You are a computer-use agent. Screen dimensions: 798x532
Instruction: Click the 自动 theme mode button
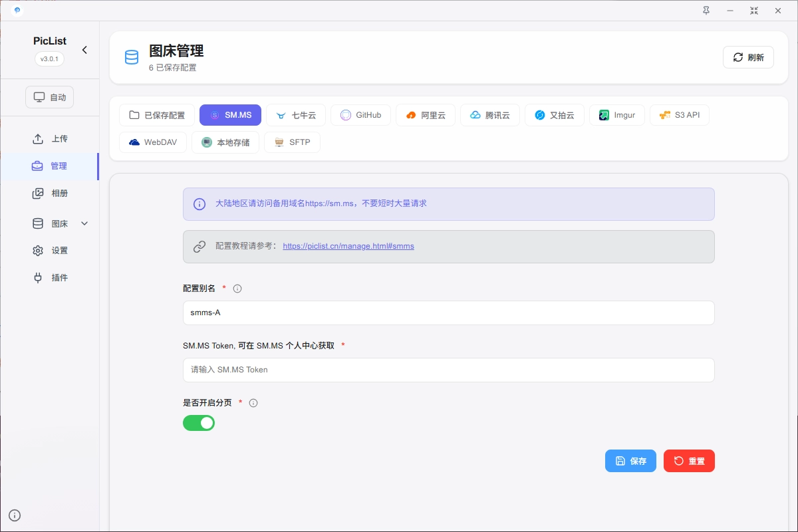click(50, 97)
